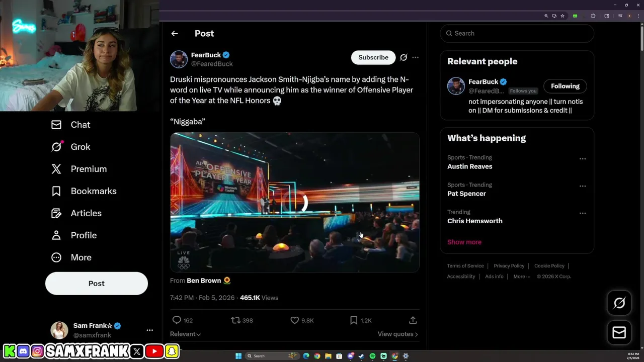Open Spotify from the taskbar

click(x=372, y=356)
